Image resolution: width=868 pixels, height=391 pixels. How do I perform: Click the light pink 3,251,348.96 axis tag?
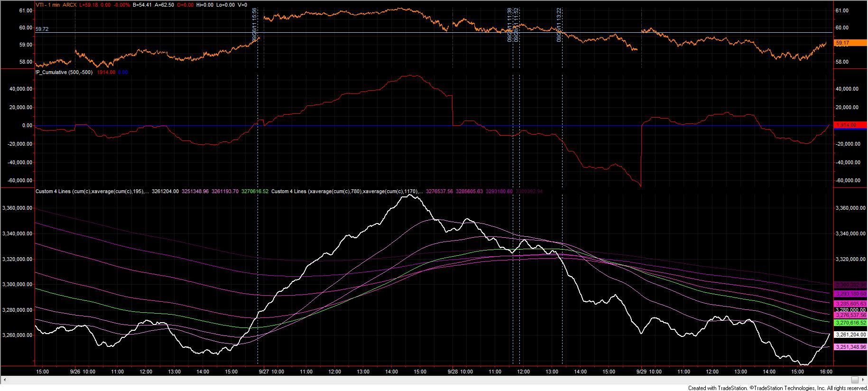pos(850,346)
